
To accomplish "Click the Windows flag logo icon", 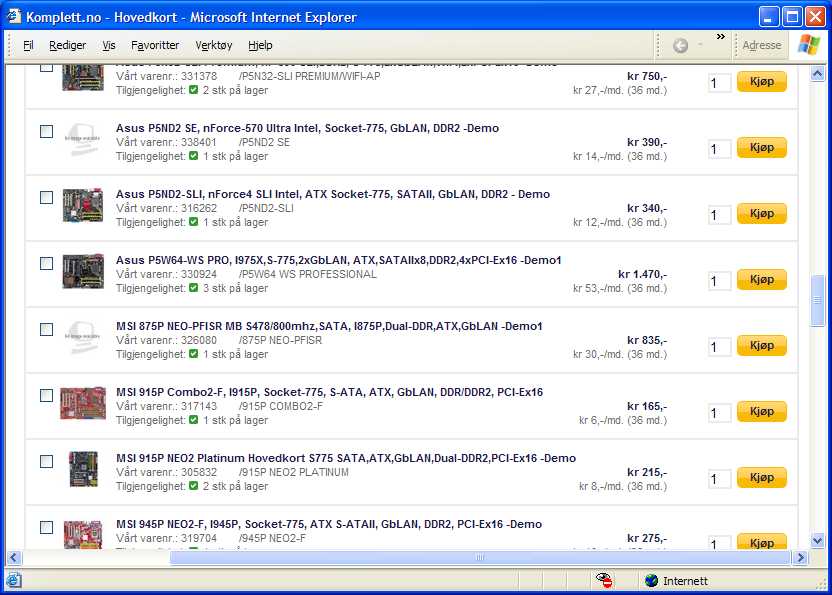I will [809, 45].
